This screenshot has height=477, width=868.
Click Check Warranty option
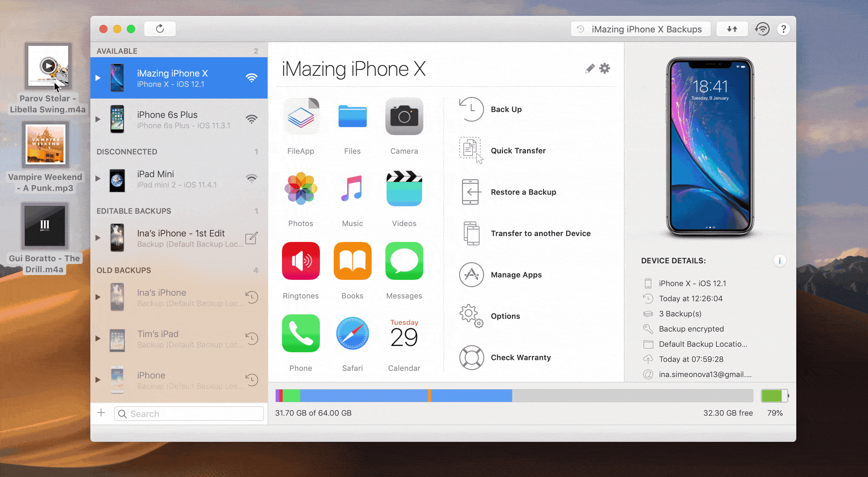pyautogui.click(x=521, y=357)
